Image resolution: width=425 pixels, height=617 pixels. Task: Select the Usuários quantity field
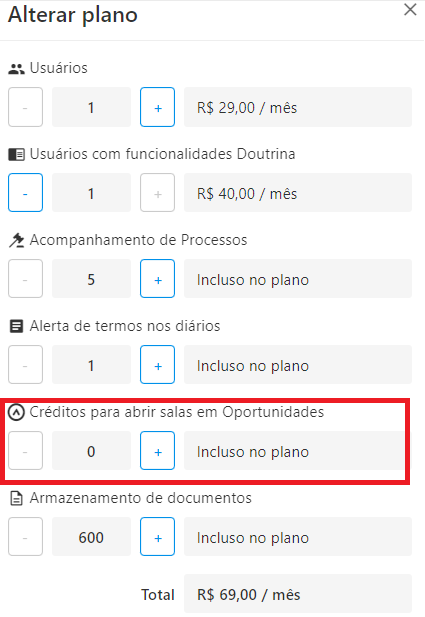click(91, 107)
